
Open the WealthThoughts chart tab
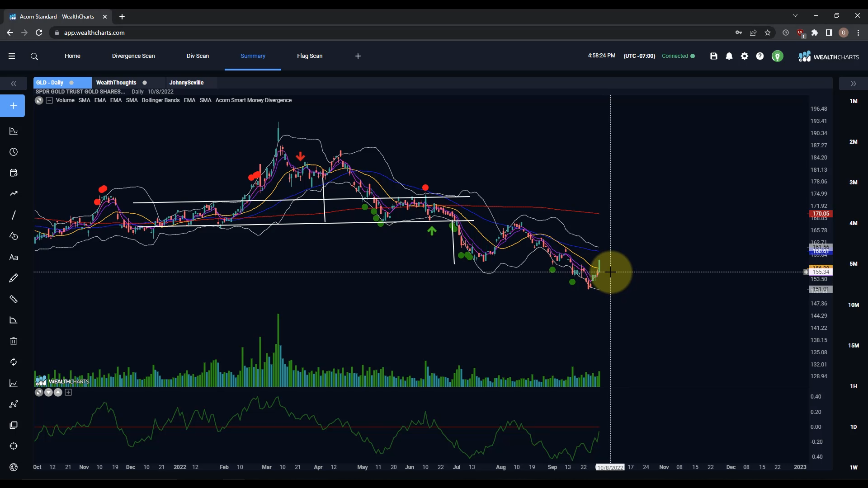point(116,83)
